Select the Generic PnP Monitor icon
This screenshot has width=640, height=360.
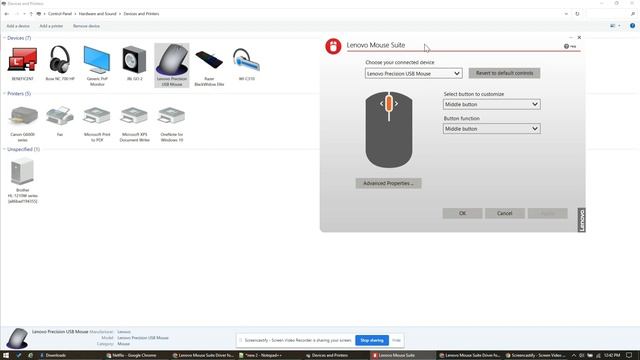[97, 60]
